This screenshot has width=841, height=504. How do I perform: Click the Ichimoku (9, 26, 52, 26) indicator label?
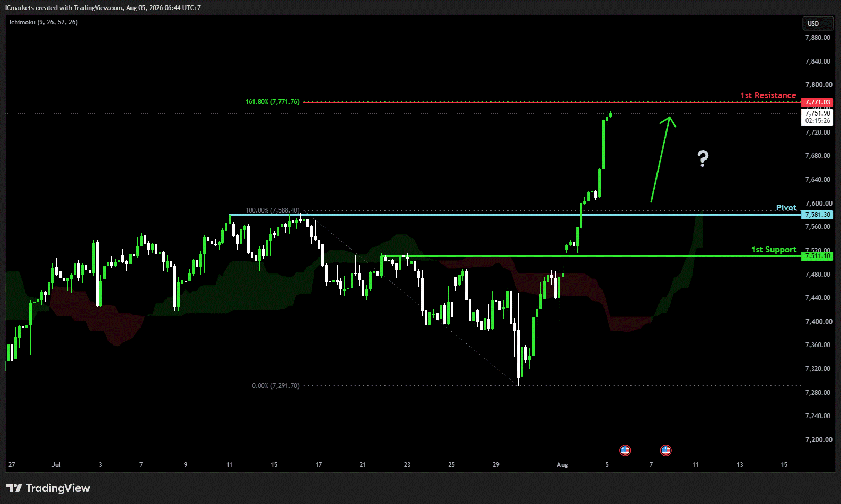coord(43,22)
